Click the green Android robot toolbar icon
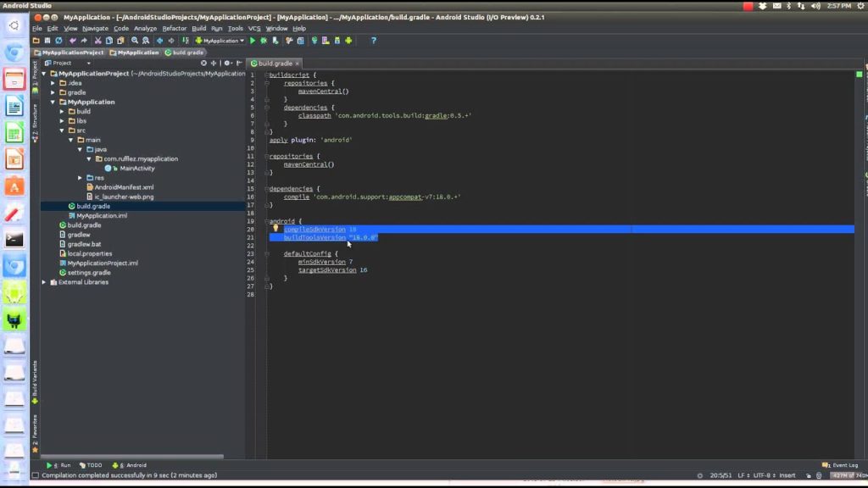This screenshot has width=868, height=488. pos(348,41)
